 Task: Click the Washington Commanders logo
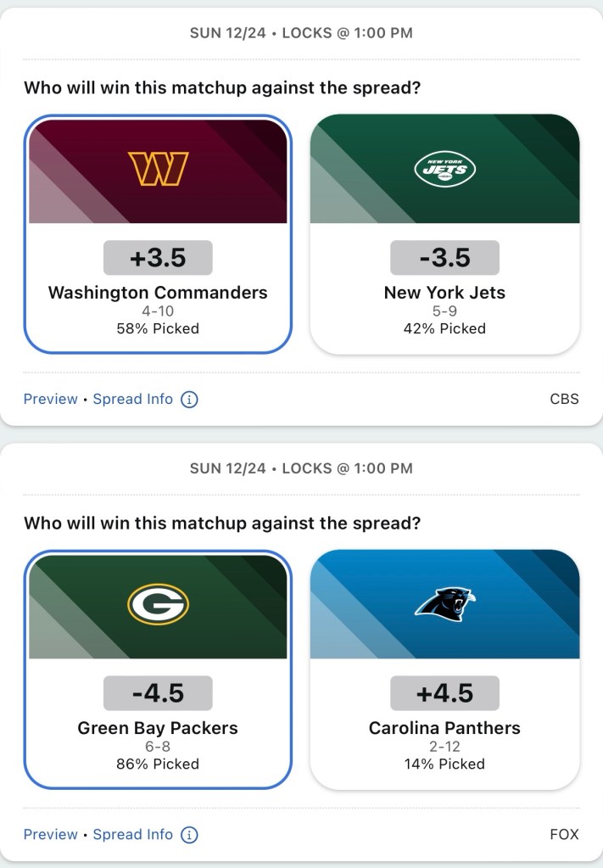click(x=158, y=169)
